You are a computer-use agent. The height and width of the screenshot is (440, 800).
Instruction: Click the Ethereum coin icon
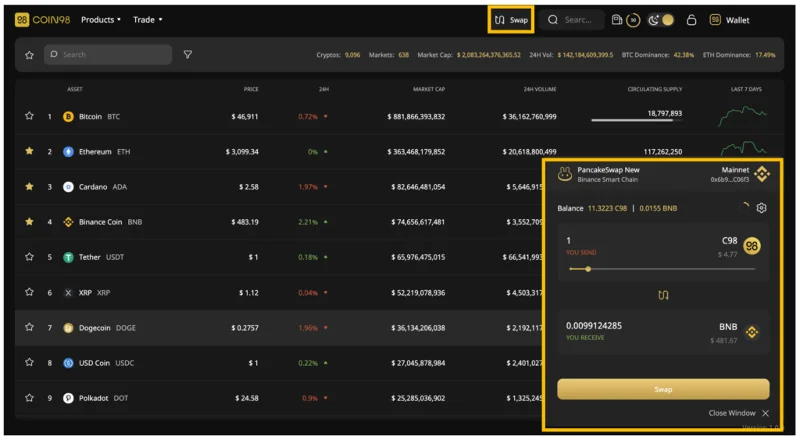point(68,152)
